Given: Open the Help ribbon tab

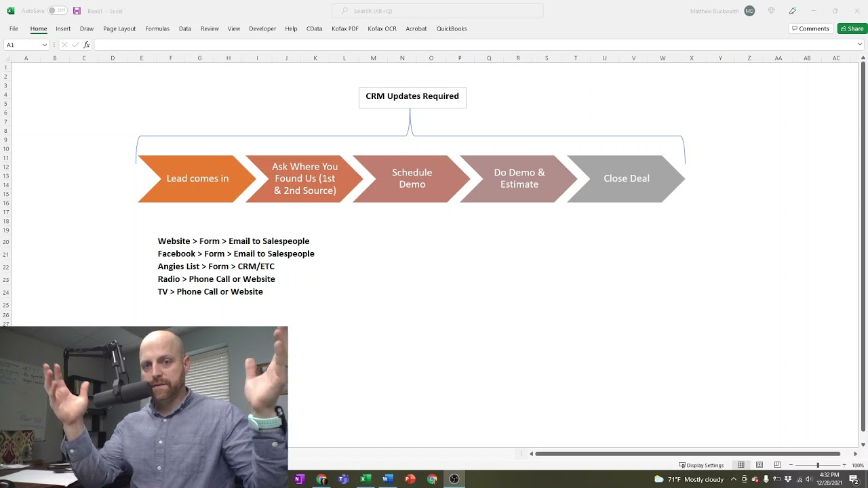Looking at the screenshot, I should pyautogui.click(x=291, y=28).
